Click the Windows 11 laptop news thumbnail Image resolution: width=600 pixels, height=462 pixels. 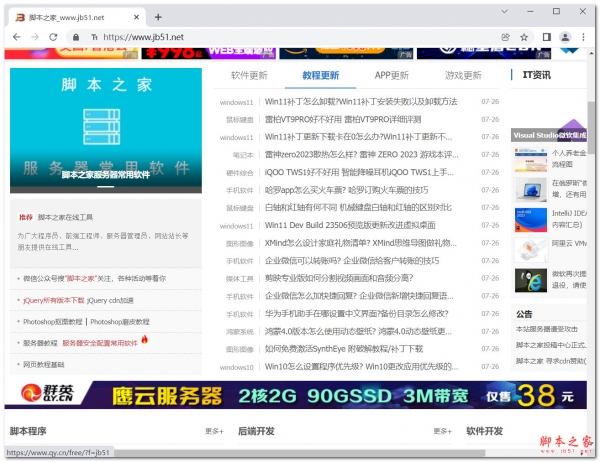(531, 189)
